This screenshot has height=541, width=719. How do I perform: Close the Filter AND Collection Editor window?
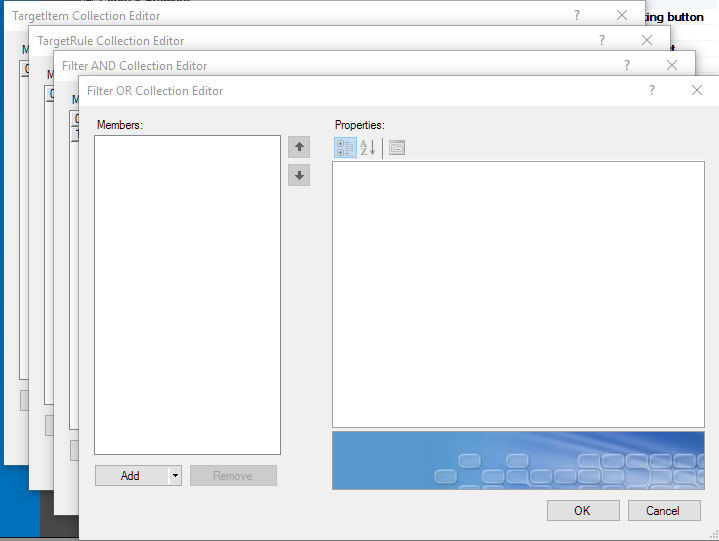[672, 65]
